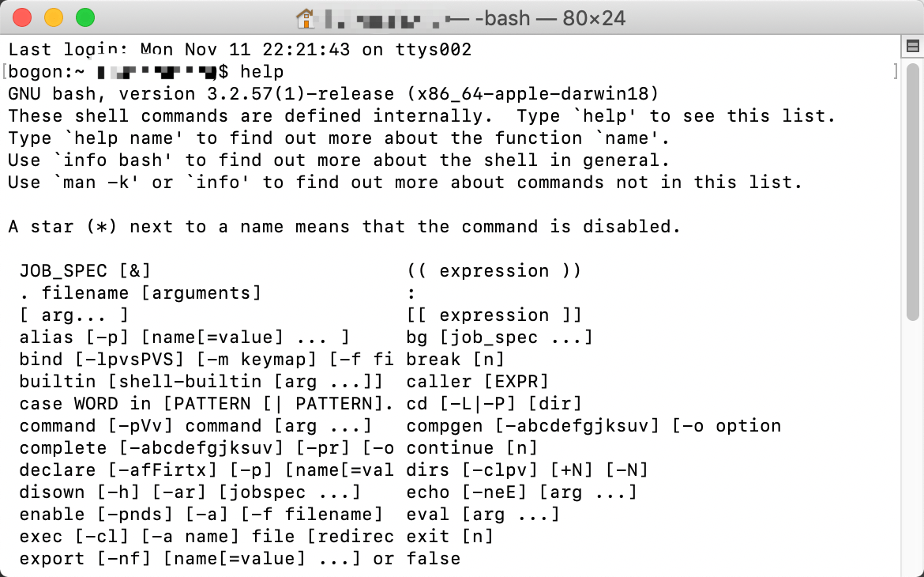The width and height of the screenshot is (924, 577).
Task: Close the Terminal window with red button
Action: [22, 17]
